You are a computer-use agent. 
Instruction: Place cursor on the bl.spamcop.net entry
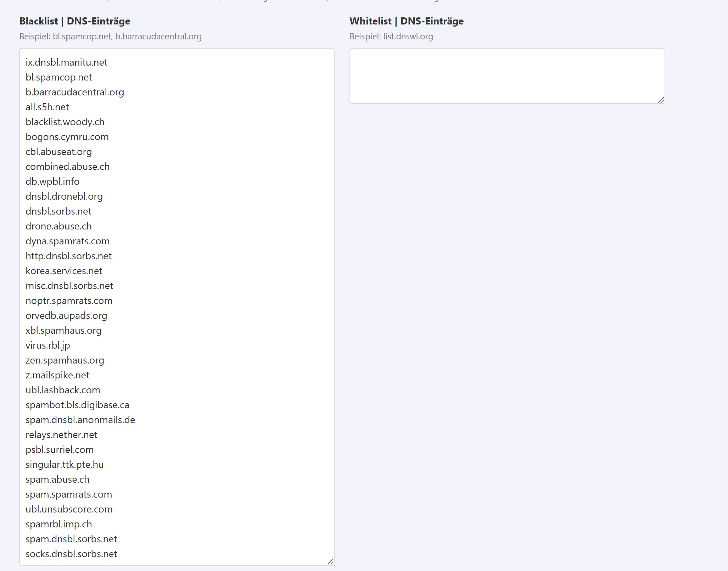click(x=58, y=77)
